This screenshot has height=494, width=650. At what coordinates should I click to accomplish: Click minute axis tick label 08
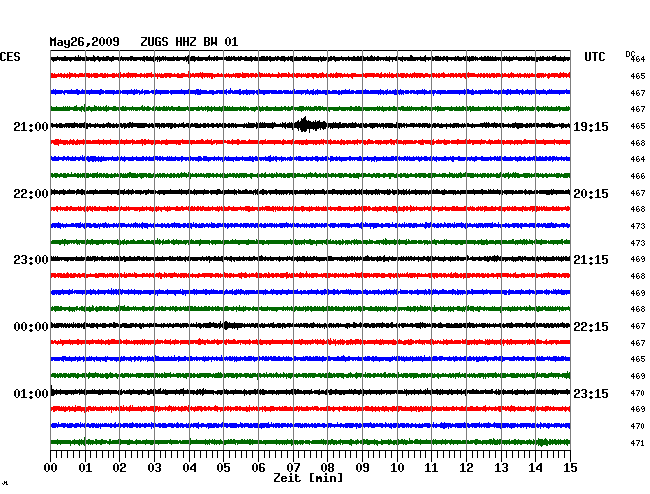tap(327, 467)
